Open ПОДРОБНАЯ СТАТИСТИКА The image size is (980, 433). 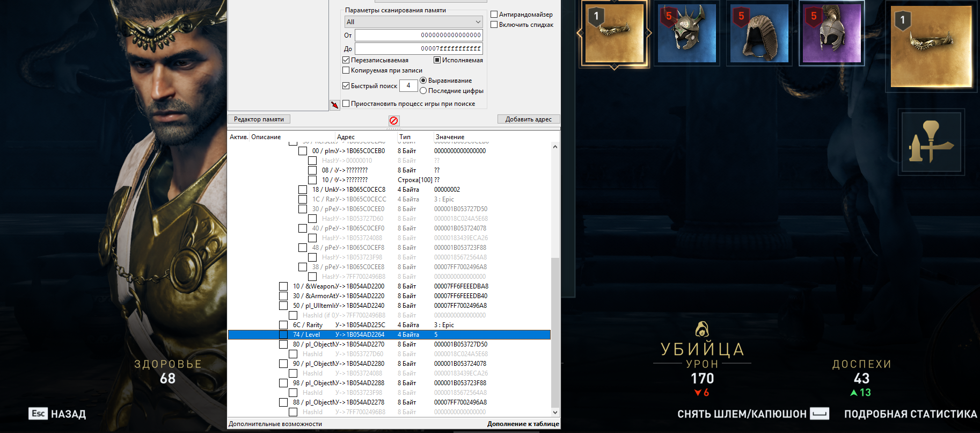coord(910,414)
